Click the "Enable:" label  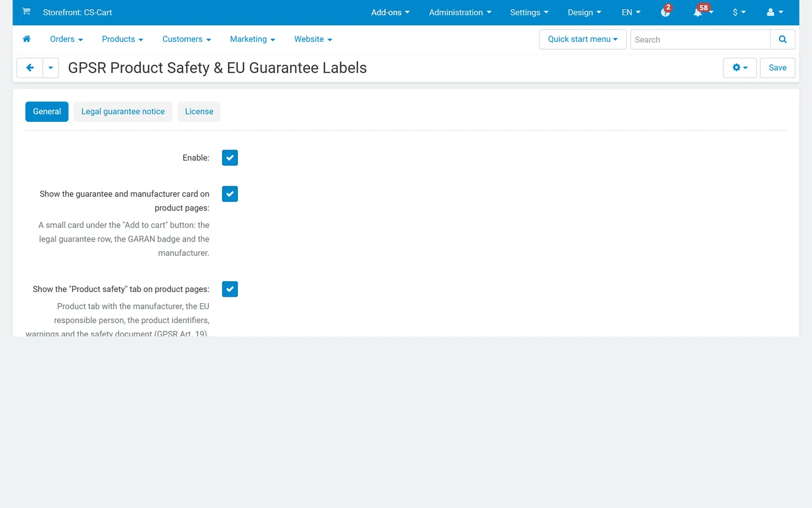(x=196, y=158)
